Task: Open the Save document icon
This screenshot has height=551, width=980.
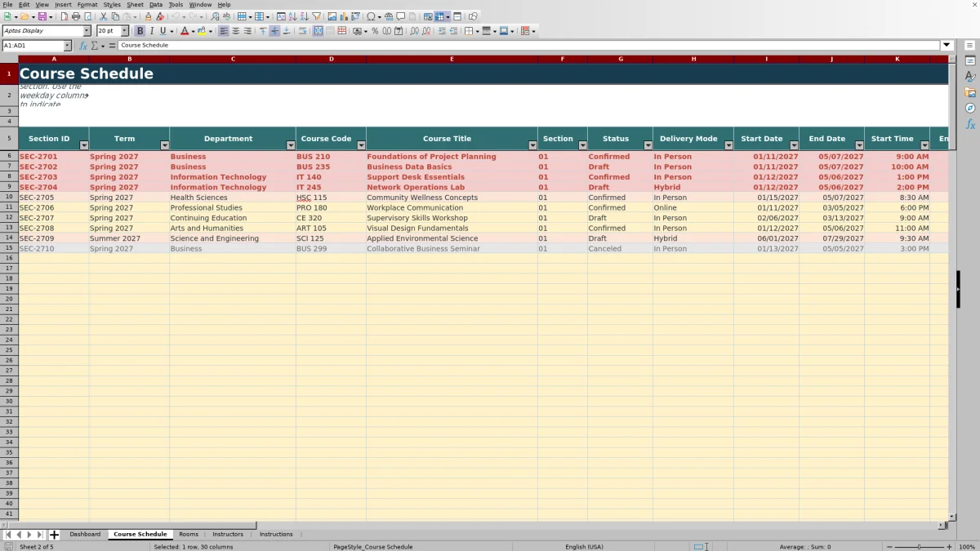Action: click(41, 16)
